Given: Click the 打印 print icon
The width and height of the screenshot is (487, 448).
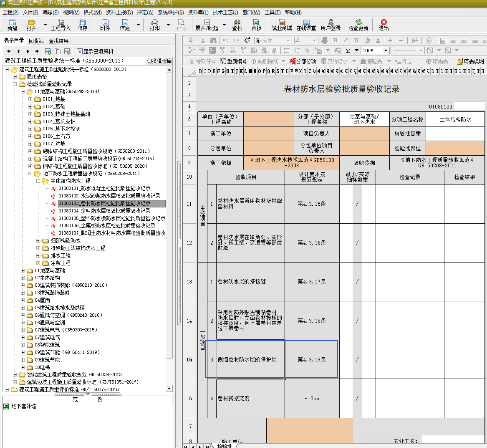Looking at the screenshot, I should coord(155,25).
